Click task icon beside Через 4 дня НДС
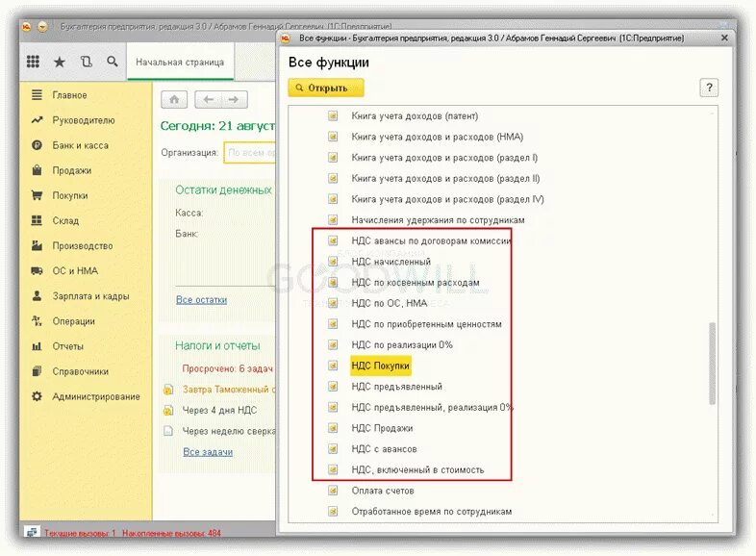Screen dimensions: 756x556 point(168,411)
